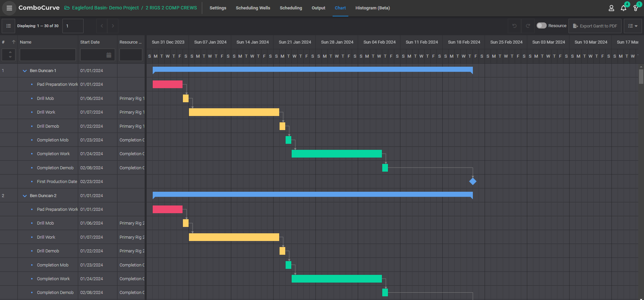Select Ben Duncan-1 yellow Drill Work bar
The width and height of the screenshot is (644, 300).
[234, 112]
